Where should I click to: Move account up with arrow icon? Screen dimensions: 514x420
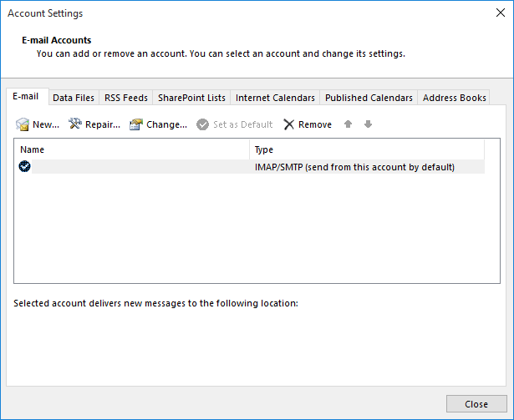pyautogui.click(x=349, y=124)
